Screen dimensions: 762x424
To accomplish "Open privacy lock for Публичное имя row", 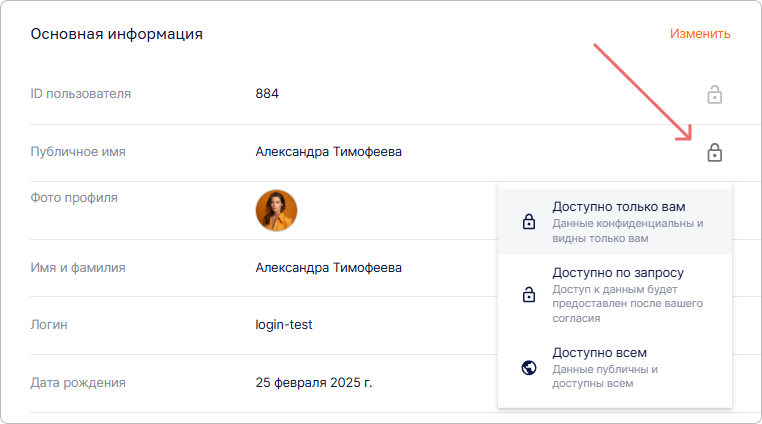I will pos(714,153).
